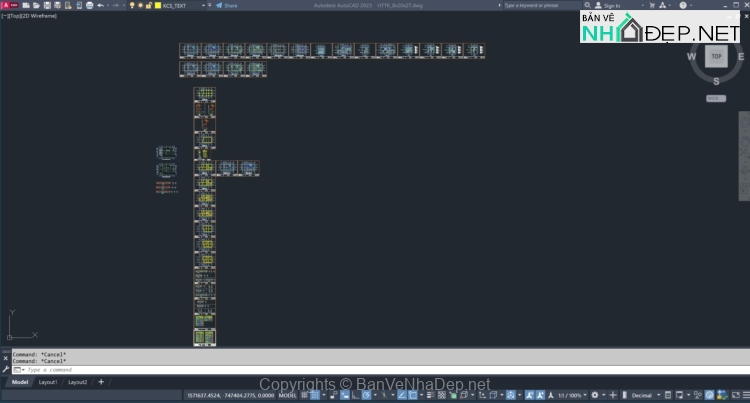Toggle the layer lock padlock icon
The width and height of the screenshot is (750, 403).
pyautogui.click(x=149, y=5)
